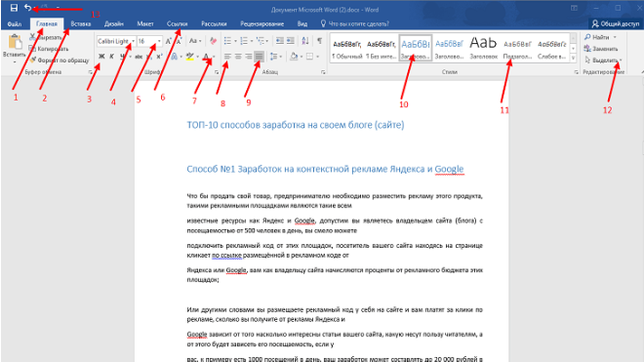Image resolution: width=644 pixels, height=362 pixels.
Task: Cut selection with Вырезать
Action: [x=46, y=37]
